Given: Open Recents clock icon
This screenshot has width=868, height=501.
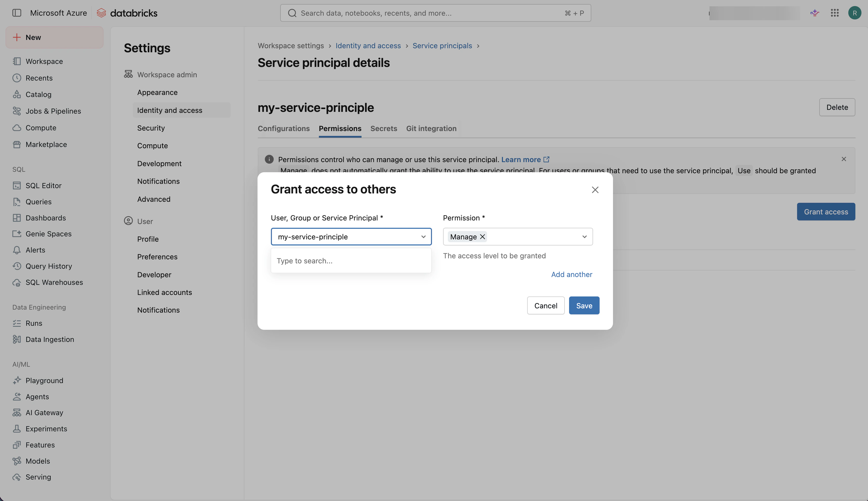Looking at the screenshot, I should coord(16,78).
